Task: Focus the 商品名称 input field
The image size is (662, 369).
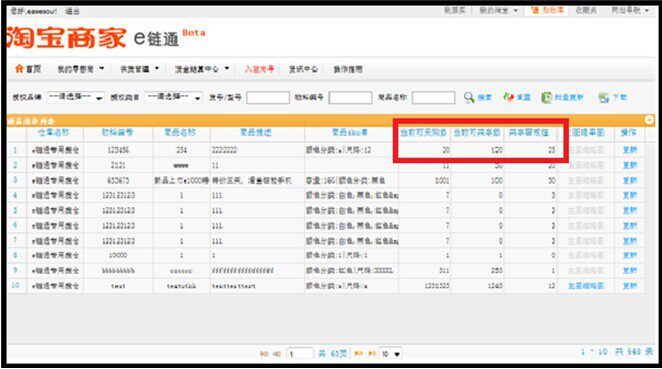Action: pyautogui.click(x=433, y=98)
